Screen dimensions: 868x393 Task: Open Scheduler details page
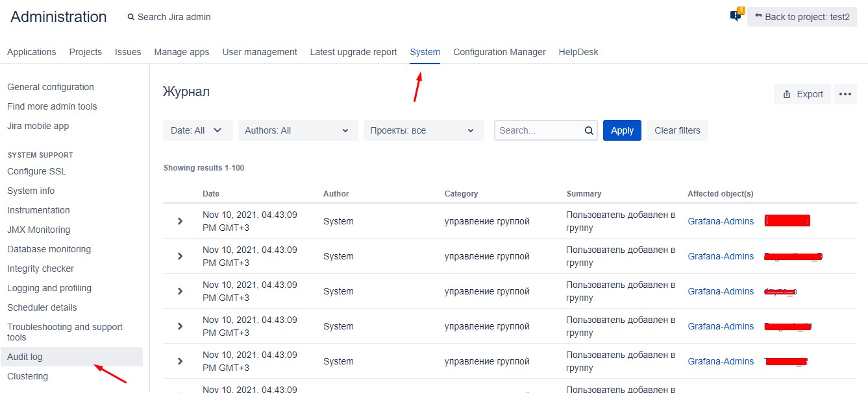click(42, 307)
